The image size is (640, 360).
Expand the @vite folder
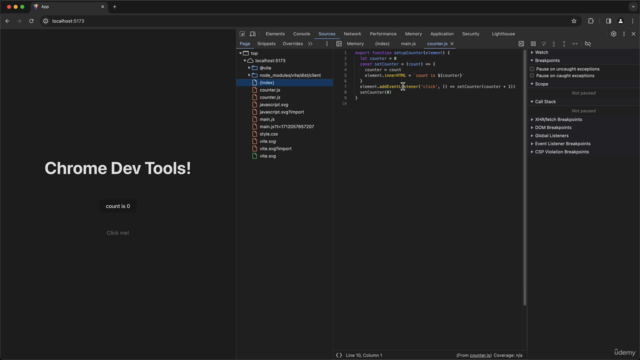tap(249, 68)
